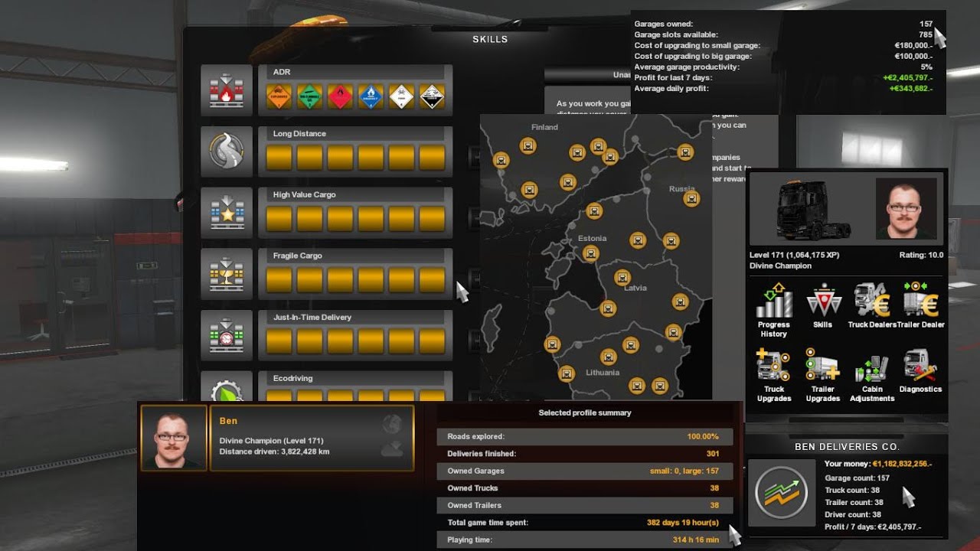This screenshot has height=551, width=980.
Task: Click 'Garage slots available:' line
Action: [783, 34]
